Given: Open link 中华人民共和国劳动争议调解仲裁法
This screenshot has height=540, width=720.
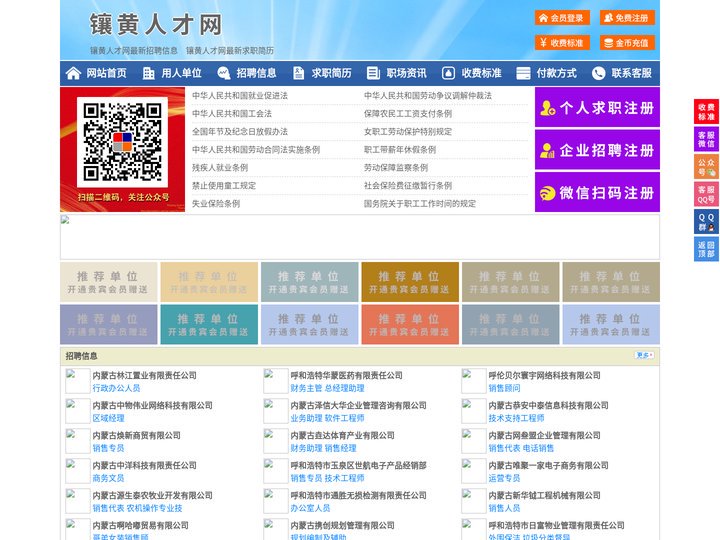Looking at the screenshot, I should pyautogui.click(x=428, y=96).
